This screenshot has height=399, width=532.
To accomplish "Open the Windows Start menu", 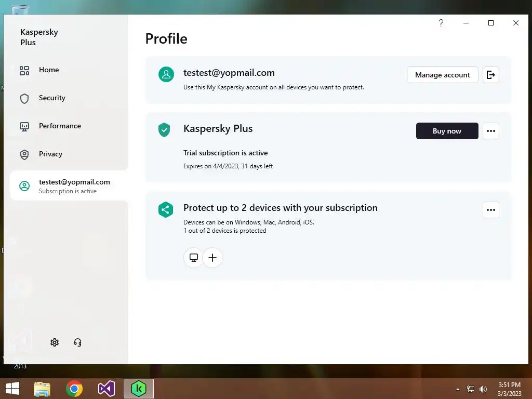I will (x=12, y=389).
